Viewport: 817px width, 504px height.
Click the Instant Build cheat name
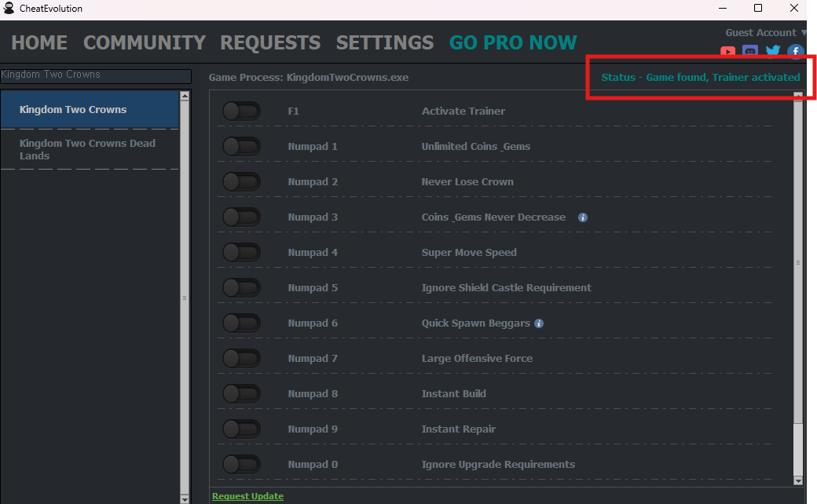click(454, 394)
